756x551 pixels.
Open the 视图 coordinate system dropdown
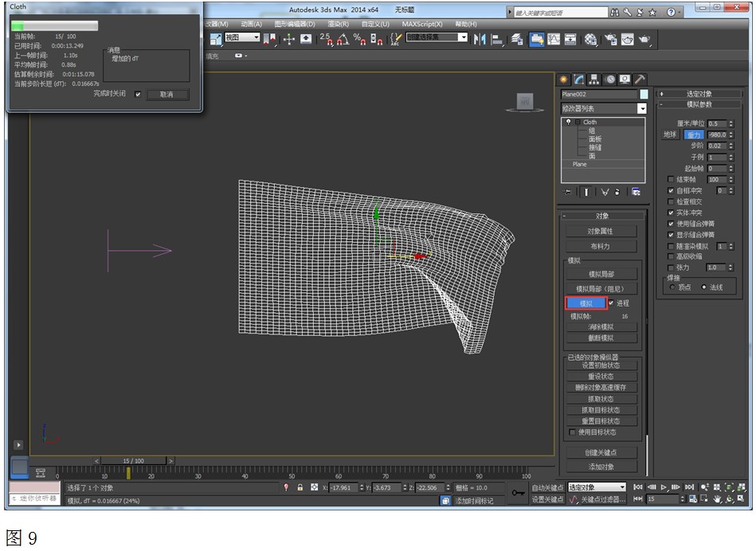point(242,37)
